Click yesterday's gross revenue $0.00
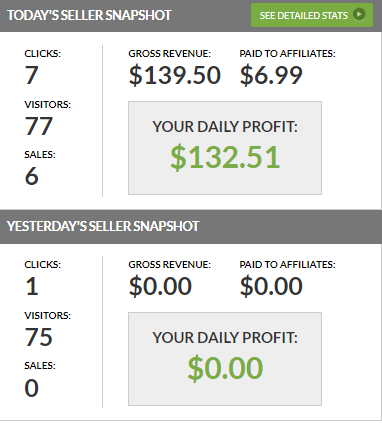The image size is (382, 423). click(x=160, y=286)
